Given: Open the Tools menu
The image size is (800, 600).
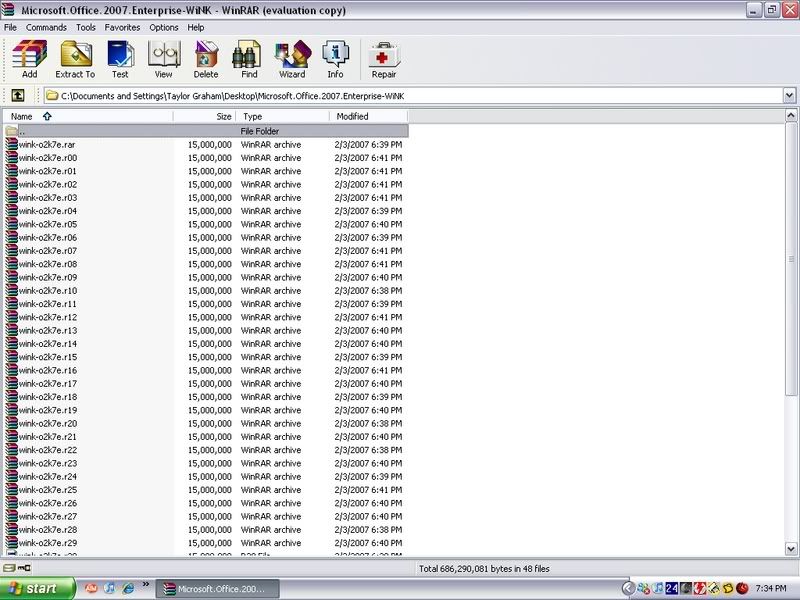Looking at the screenshot, I should 86,28.
